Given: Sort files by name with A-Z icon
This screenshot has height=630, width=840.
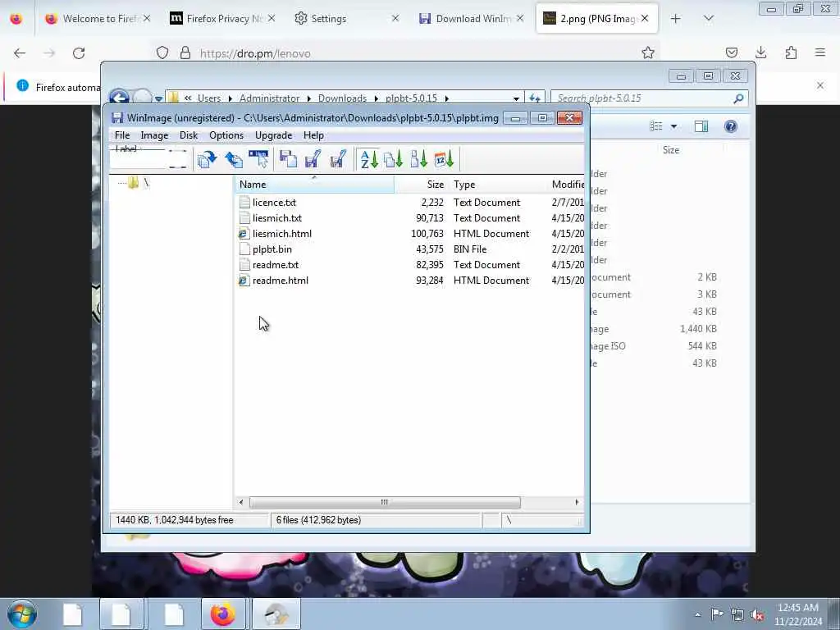Looking at the screenshot, I should pos(369,160).
